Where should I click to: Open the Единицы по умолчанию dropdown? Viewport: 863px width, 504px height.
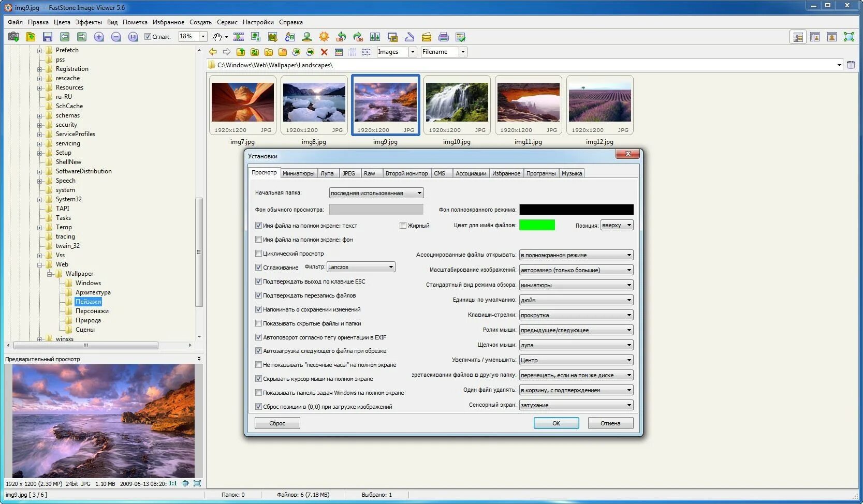tap(576, 300)
